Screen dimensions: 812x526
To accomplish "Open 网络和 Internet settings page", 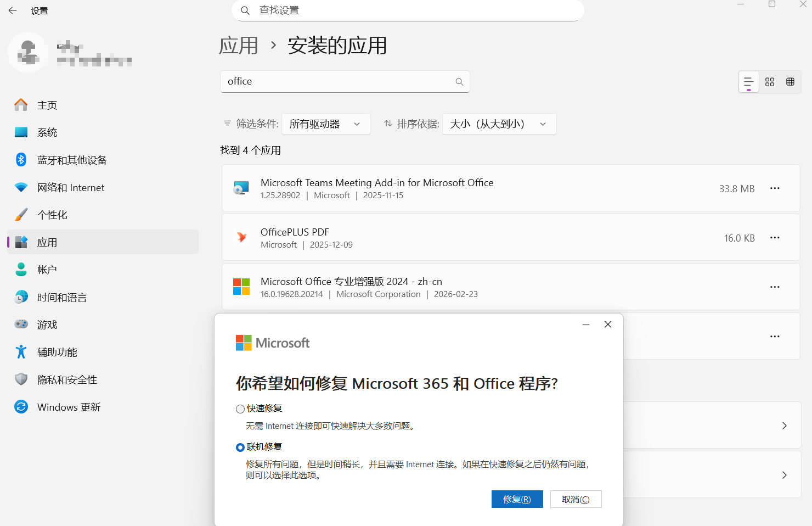I will [103, 187].
